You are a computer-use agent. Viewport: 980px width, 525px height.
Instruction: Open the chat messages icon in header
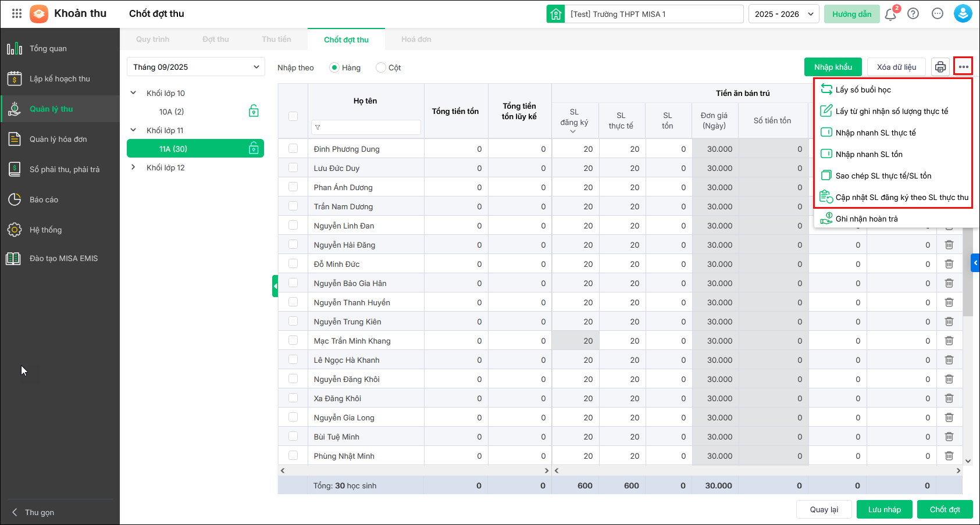[x=937, y=14]
